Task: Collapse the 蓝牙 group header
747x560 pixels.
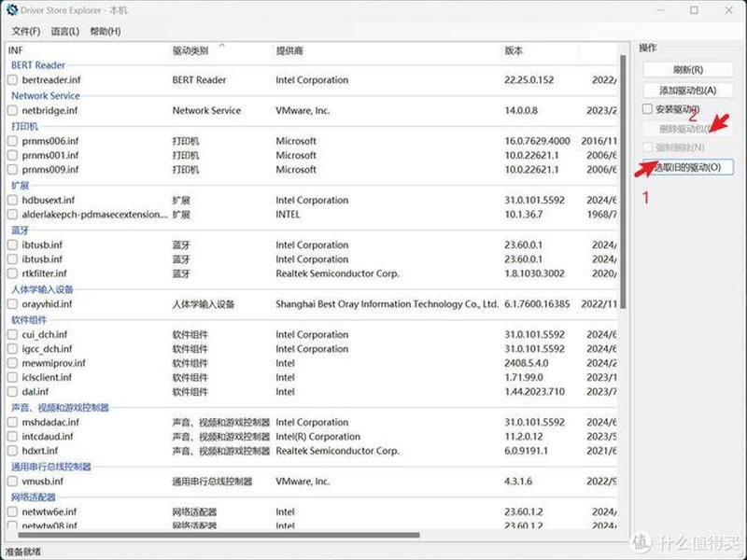Action: 20,230
